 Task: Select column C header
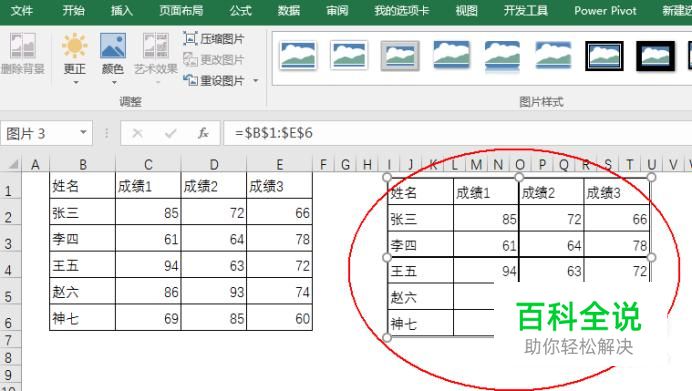[x=148, y=165]
